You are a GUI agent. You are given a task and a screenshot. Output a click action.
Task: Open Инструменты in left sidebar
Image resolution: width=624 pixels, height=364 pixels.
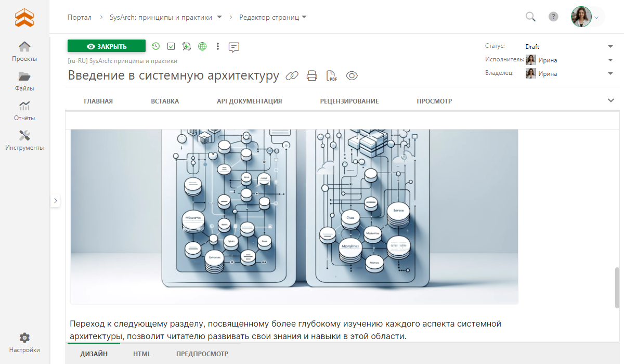(24, 140)
